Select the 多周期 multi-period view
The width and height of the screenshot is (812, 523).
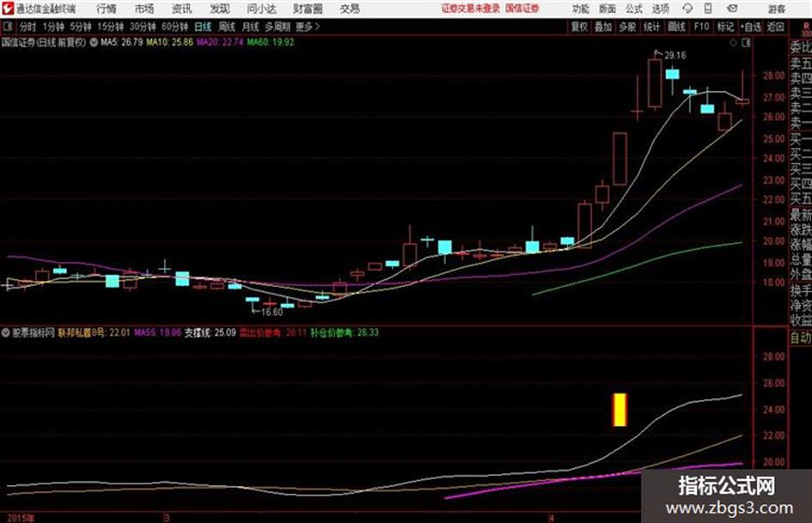click(278, 27)
